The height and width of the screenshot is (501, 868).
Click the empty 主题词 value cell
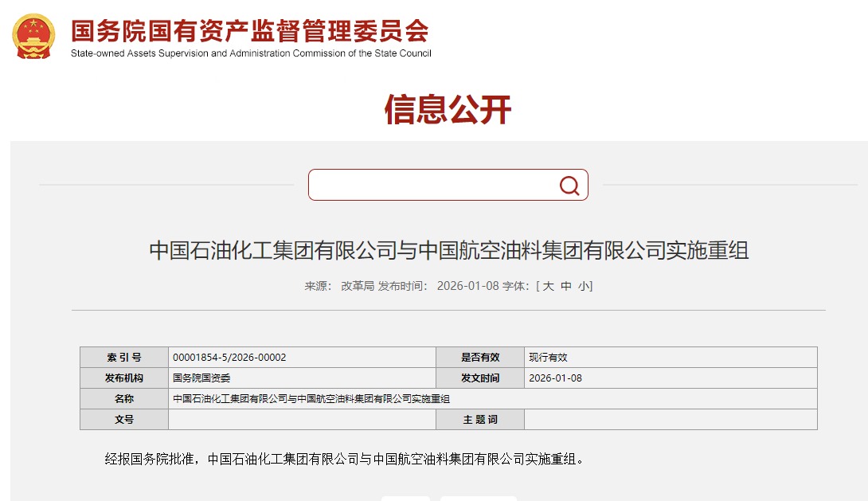pyautogui.click(x=670, y=420)
